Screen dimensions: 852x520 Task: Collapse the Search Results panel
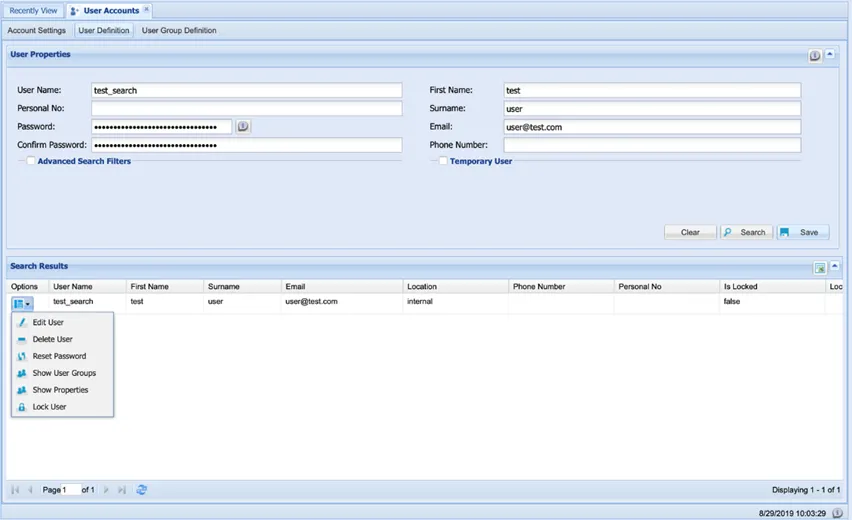tap(835, 266)
